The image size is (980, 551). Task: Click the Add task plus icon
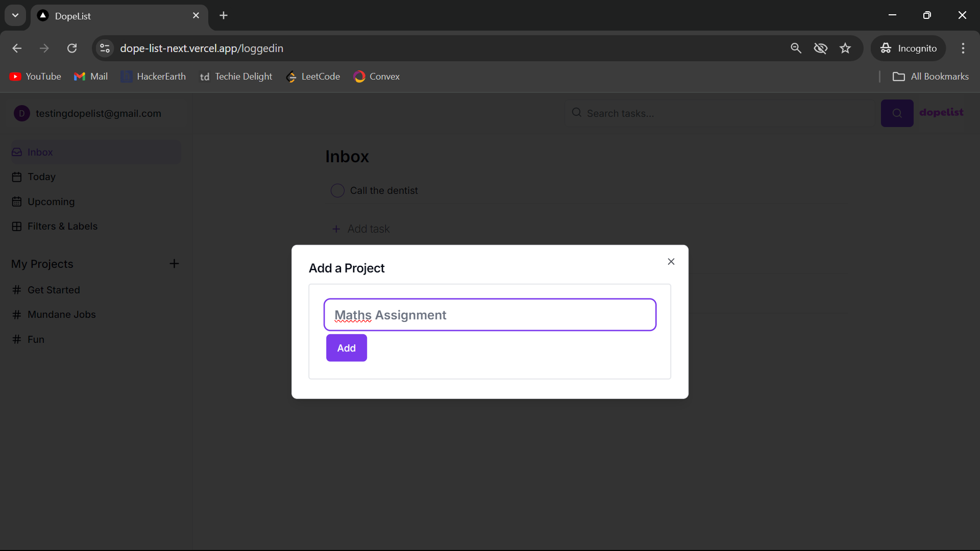coord(336,229)
